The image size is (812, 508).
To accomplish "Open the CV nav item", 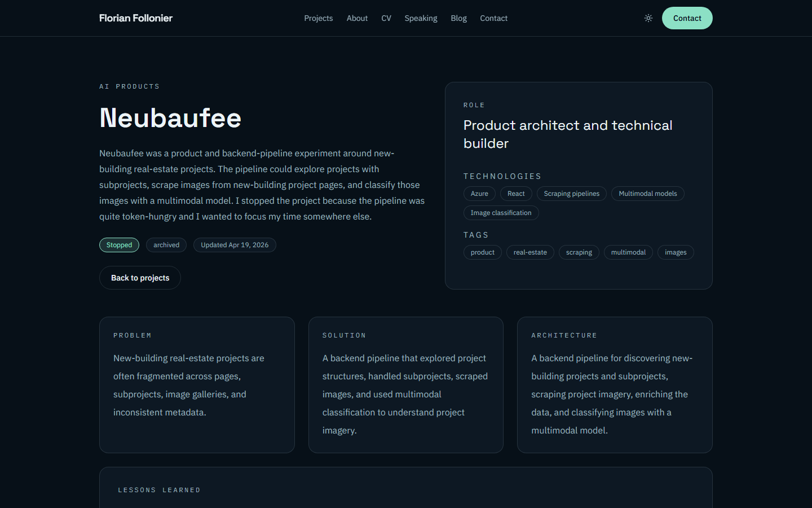I will click(x=386, y=18).
